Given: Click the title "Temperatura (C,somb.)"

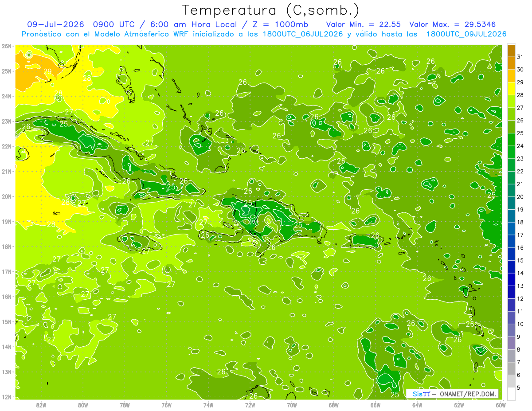Looking at the screenshot, I should [x=271, y=10].
